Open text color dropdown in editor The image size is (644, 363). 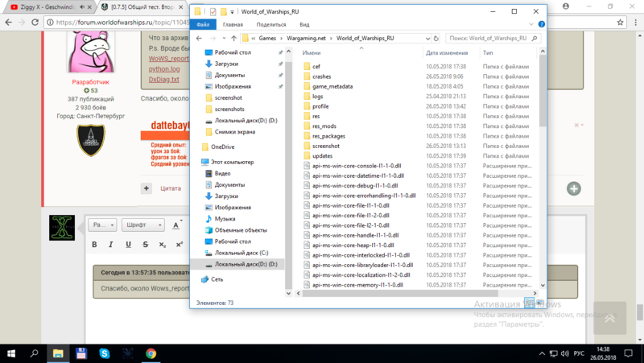[x=177, y=225]
